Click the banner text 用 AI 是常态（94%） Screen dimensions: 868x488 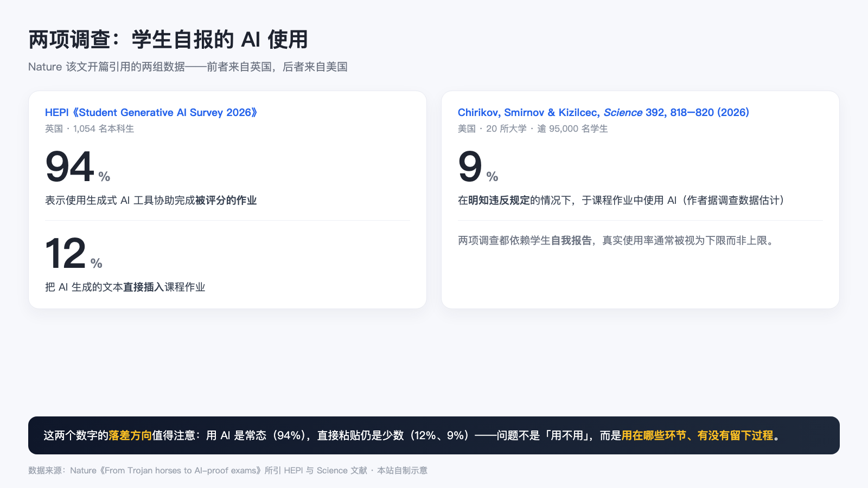click(x=255, y=435)
